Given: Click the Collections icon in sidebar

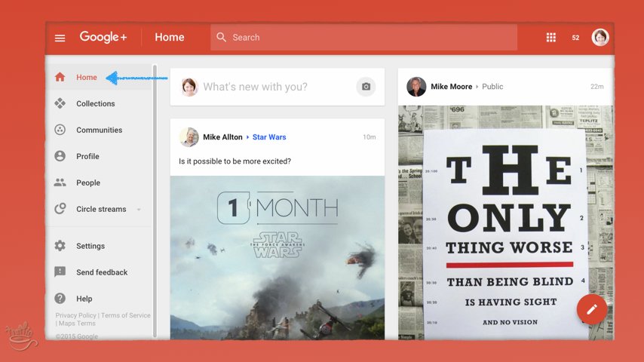Looking at the screenshot, I should pos(60,103).
